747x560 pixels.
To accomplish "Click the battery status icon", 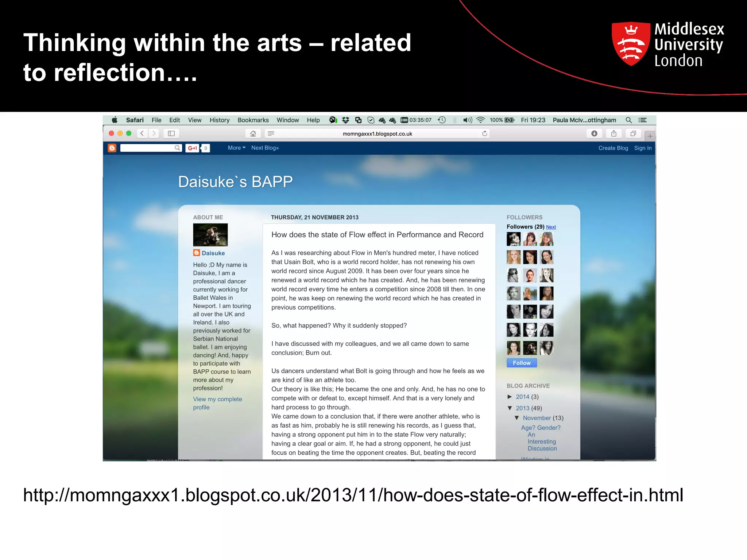I will click(x=510, y=120).
